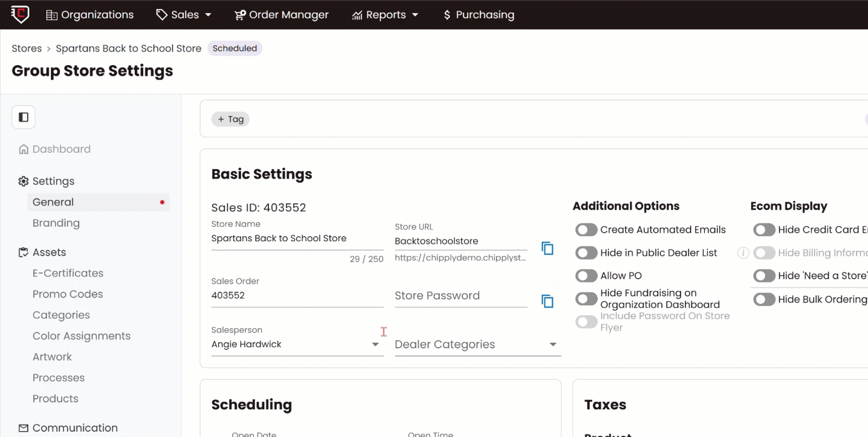This screenshot has height=437, width=868.
Task: Go to Stores breadcrumb link
Action: tap(26, 48)
